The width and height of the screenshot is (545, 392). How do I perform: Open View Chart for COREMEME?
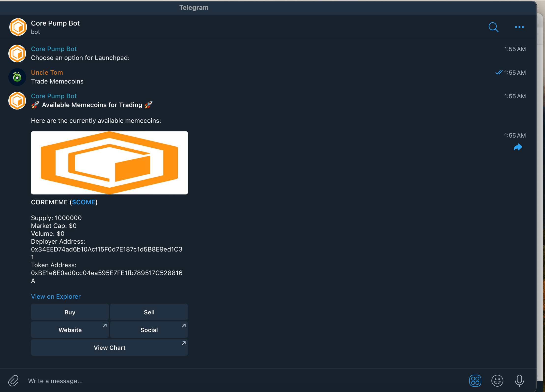pos(109,347)
